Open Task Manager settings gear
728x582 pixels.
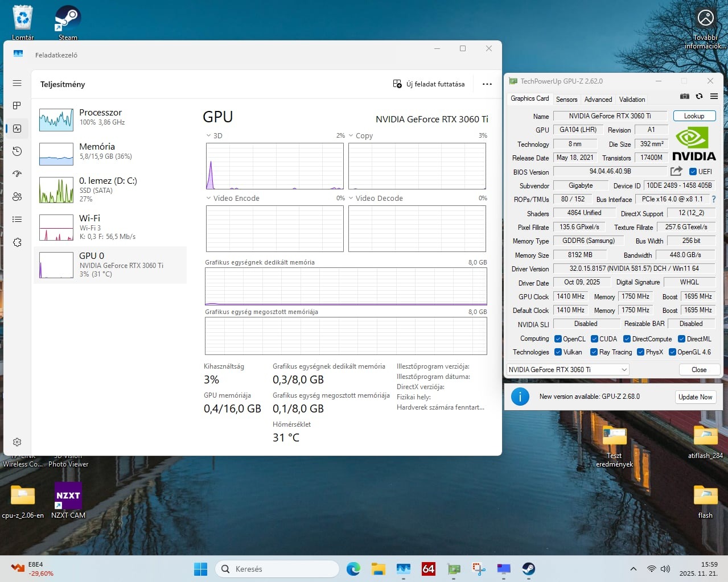pos(17,442)
